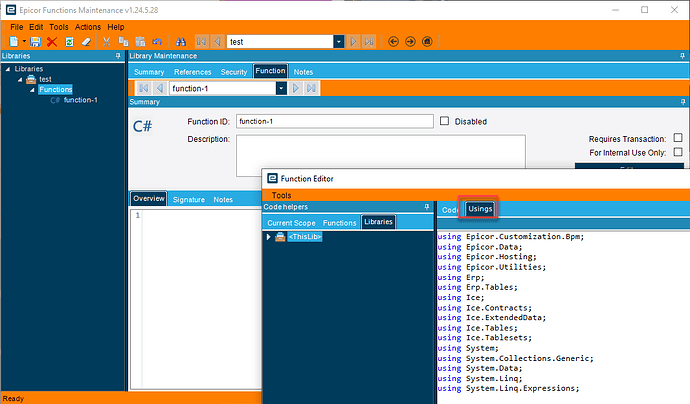Open the Tools menu in the Function Editor
The width and height of the screenshot is (690, 404).
[281, 195]
